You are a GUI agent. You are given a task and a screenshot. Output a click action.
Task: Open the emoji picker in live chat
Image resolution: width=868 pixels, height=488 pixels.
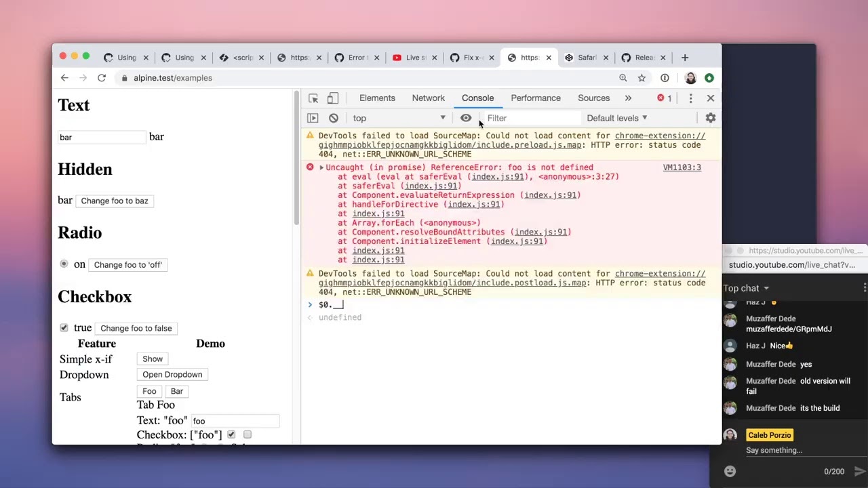pyautogui.click(x=730, y=471)
